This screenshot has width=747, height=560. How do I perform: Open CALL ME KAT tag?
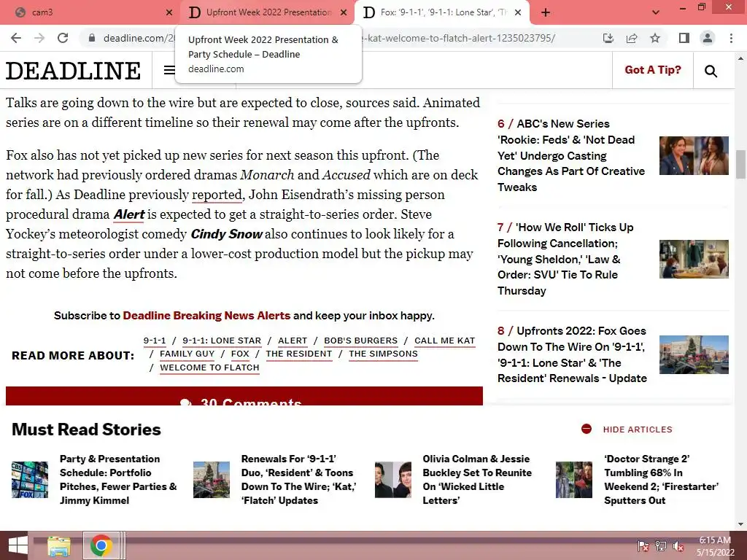click(444, 341)
